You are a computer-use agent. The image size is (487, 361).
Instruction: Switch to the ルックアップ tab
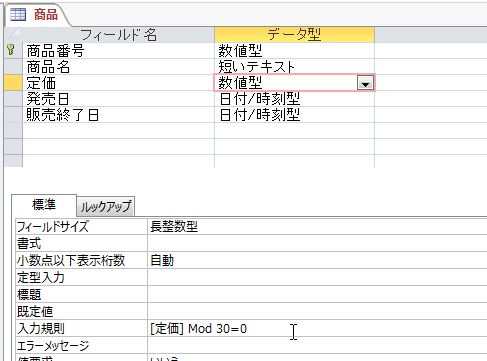point(106,206)
